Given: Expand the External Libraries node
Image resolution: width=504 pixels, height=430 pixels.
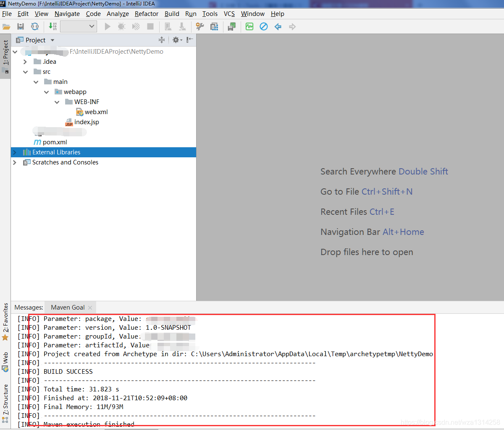Looking at the screenshot, I should [14, 152].
